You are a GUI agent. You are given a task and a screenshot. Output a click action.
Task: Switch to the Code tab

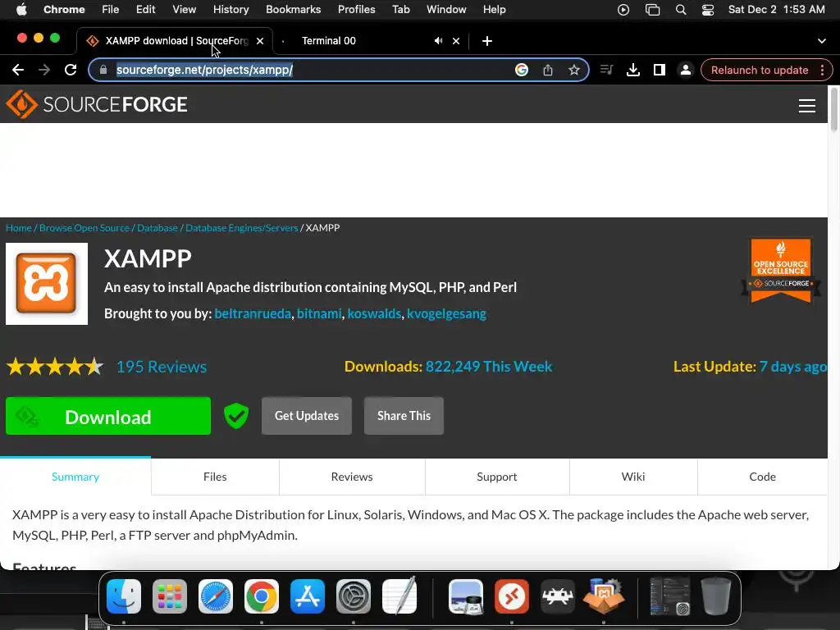(762, 477)
